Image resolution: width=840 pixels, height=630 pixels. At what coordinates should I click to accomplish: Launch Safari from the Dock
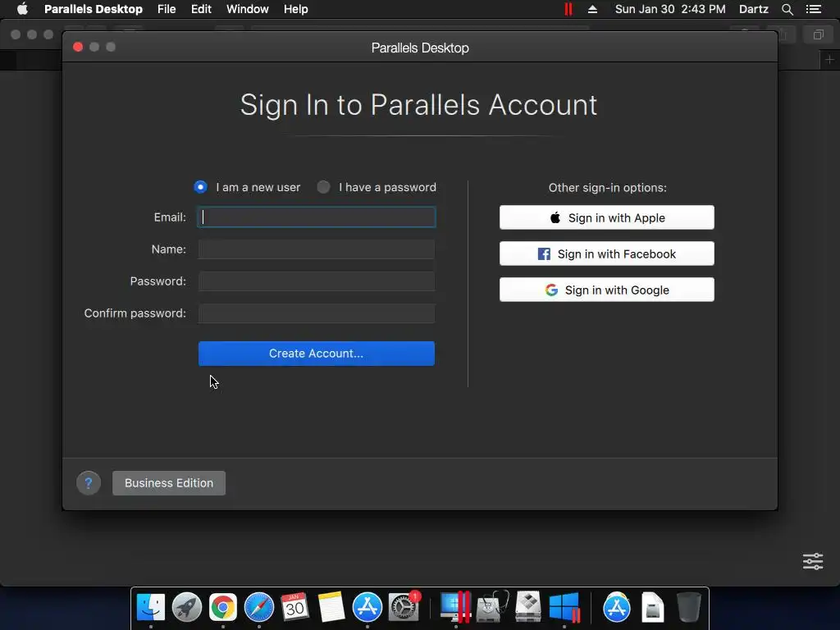259,608
